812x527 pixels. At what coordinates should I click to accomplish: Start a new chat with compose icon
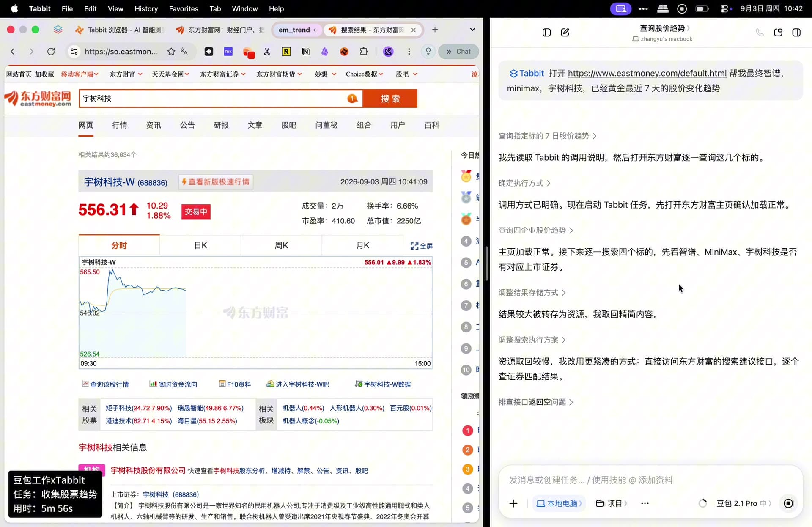coord(565,33)
